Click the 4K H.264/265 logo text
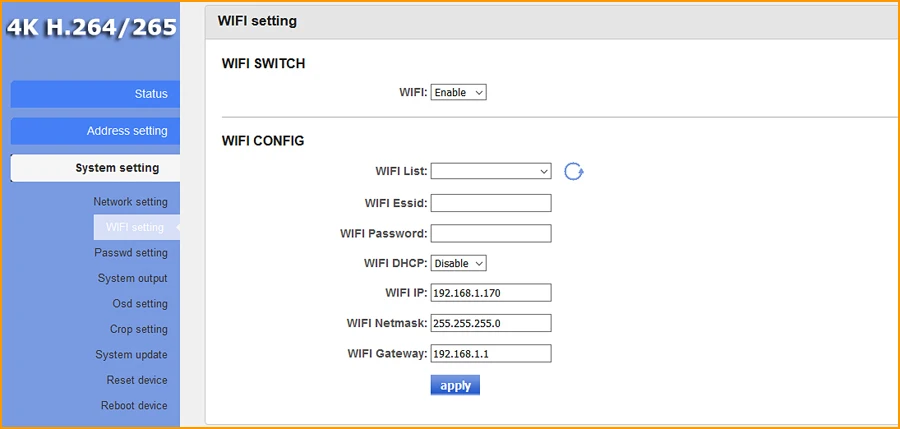 coord(91,28)
